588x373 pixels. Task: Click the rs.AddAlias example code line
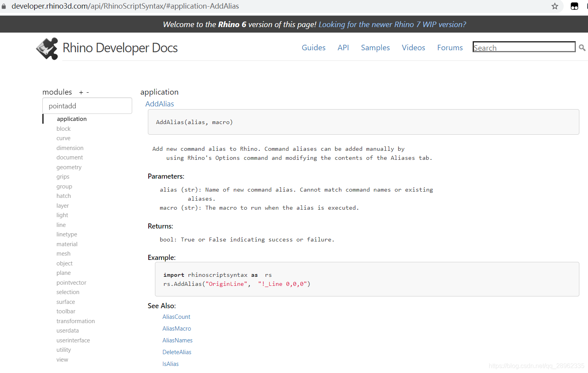coord(237,284)
